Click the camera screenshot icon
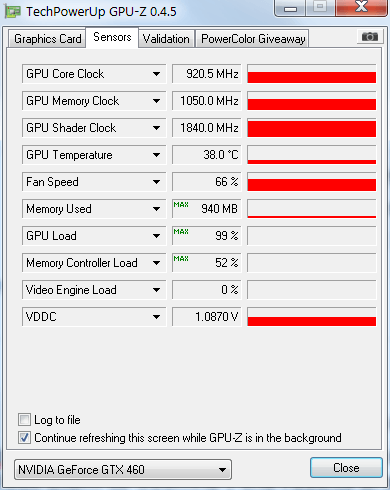Screen dimensions: 390x490 (370, 36)
